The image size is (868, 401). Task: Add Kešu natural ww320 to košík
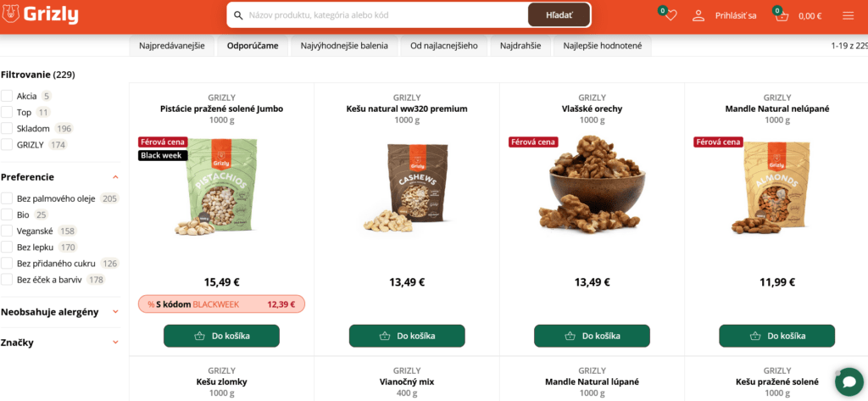pyautogui.click(x=407, y=336)
